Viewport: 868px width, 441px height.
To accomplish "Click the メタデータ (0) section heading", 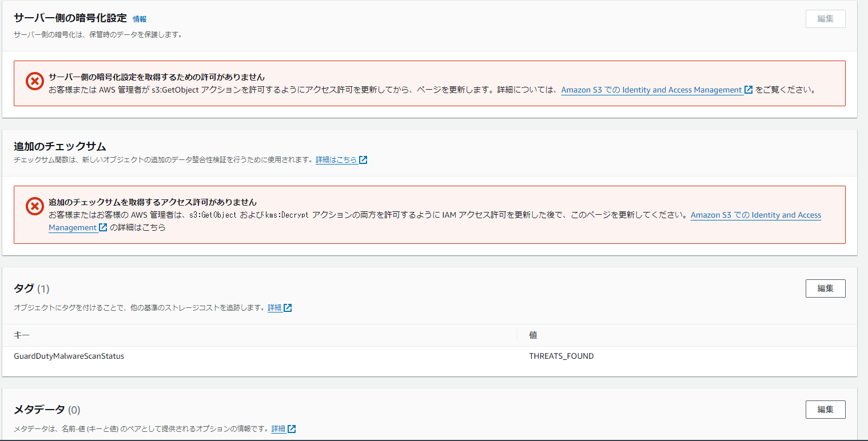I will [x=47, y=410].
